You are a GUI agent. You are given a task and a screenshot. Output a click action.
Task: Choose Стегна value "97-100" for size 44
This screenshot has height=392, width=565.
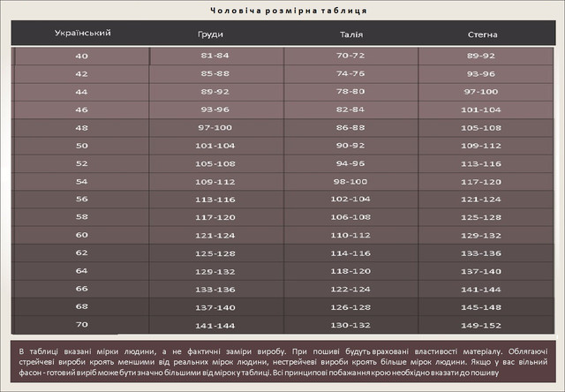click(481, 92)
